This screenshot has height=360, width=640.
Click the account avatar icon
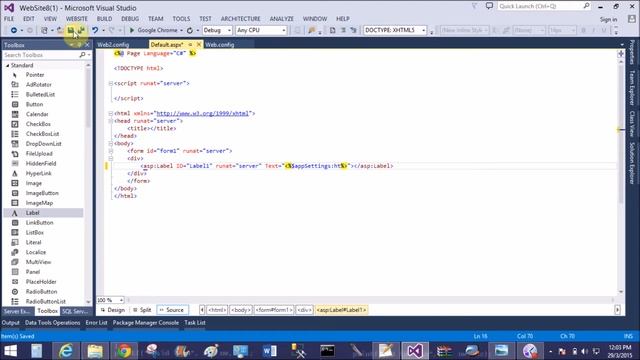631,19
